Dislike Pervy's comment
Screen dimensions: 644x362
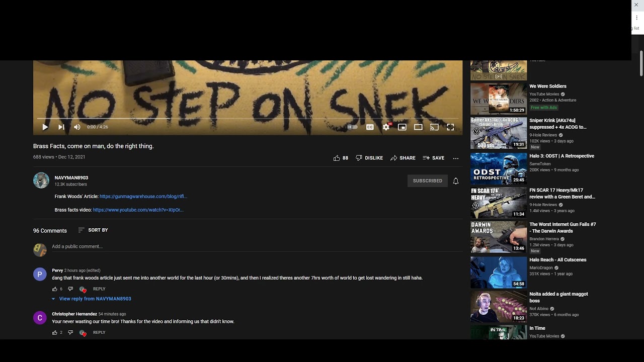click(x=70, y=289)
